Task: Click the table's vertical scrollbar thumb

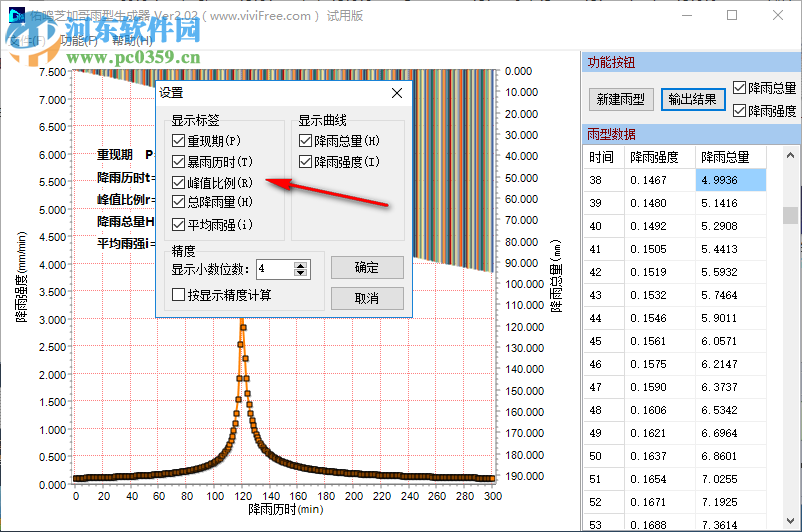Action: [790, 215]
